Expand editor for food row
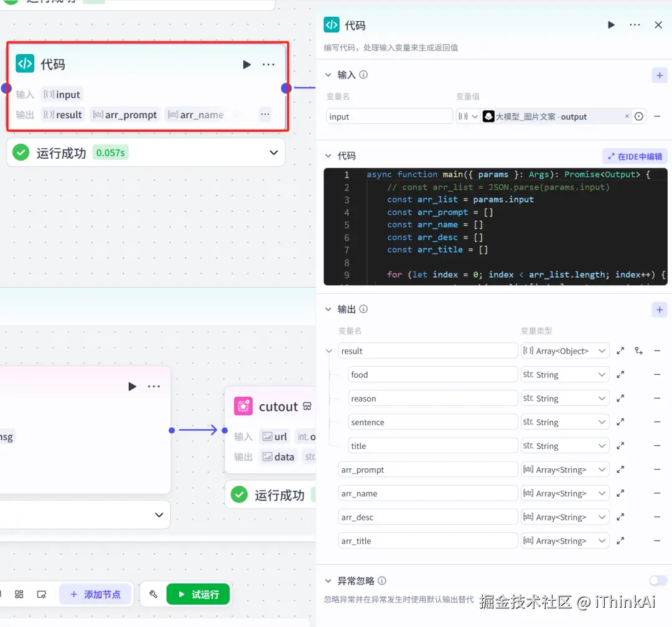 click(x=620, y=374)
